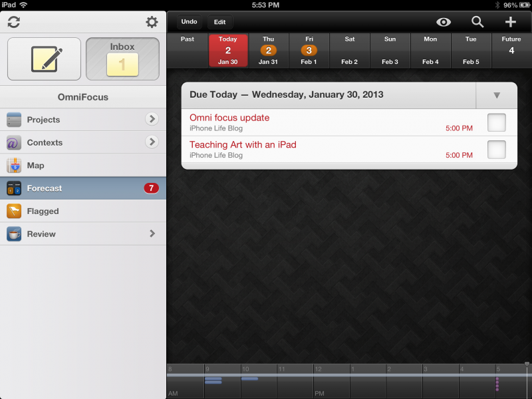
Task: Click the OmniFocus sidebar title
Action: tap(83, 97)
